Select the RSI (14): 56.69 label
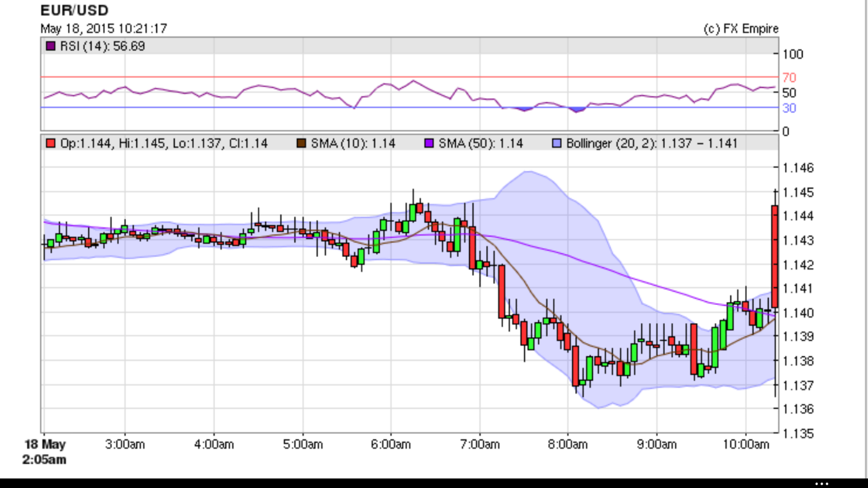868x488 pixels. (x=102, y=46)
